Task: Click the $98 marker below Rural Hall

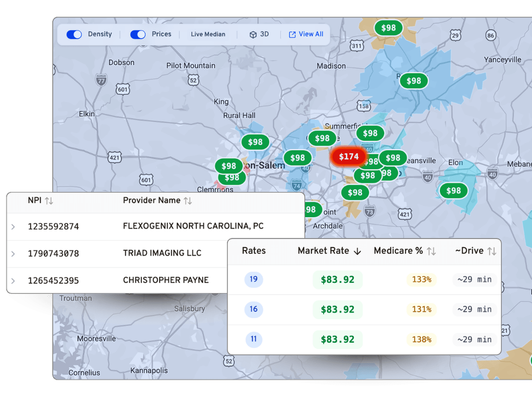Action: 255,142
